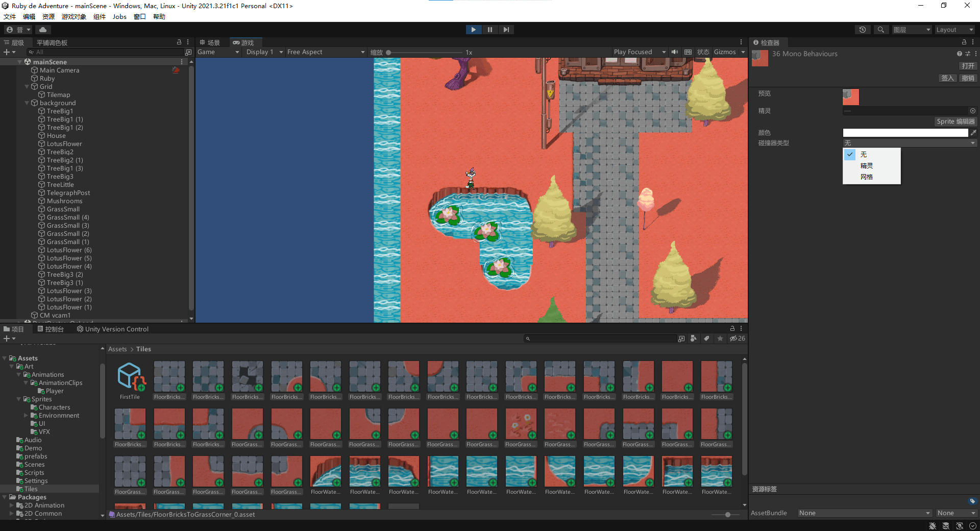Click the Favorites star icon in Project panel
The height and width of the screenshot is (531, 980).
click(720, 339)
